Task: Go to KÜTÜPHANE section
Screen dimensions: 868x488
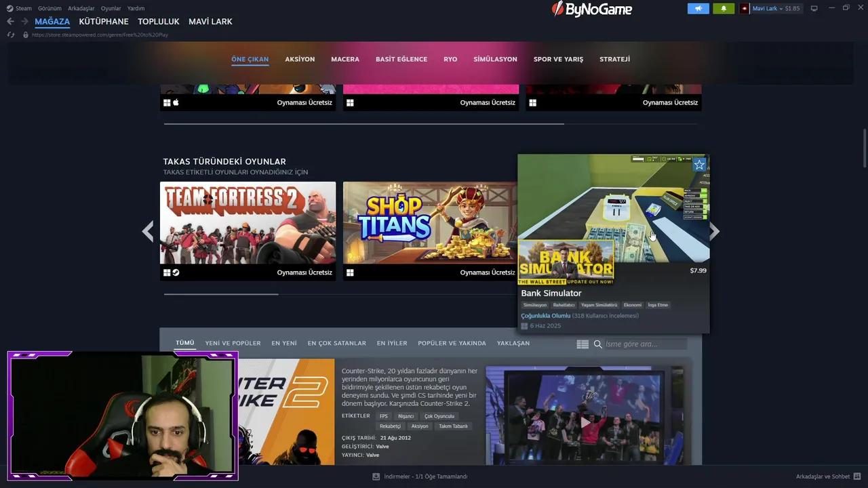Action: tap(104, 22)
